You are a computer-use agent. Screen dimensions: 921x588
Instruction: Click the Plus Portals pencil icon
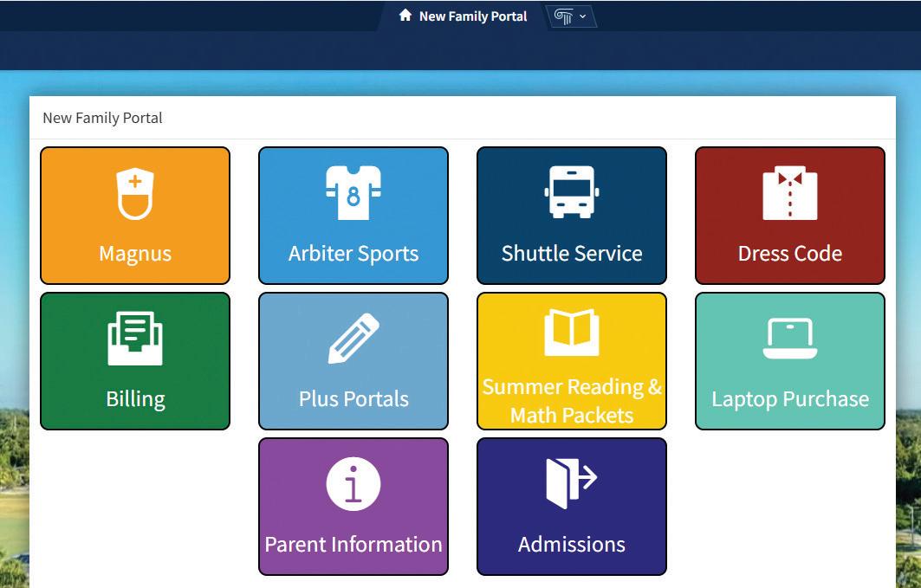coord(353,338)
